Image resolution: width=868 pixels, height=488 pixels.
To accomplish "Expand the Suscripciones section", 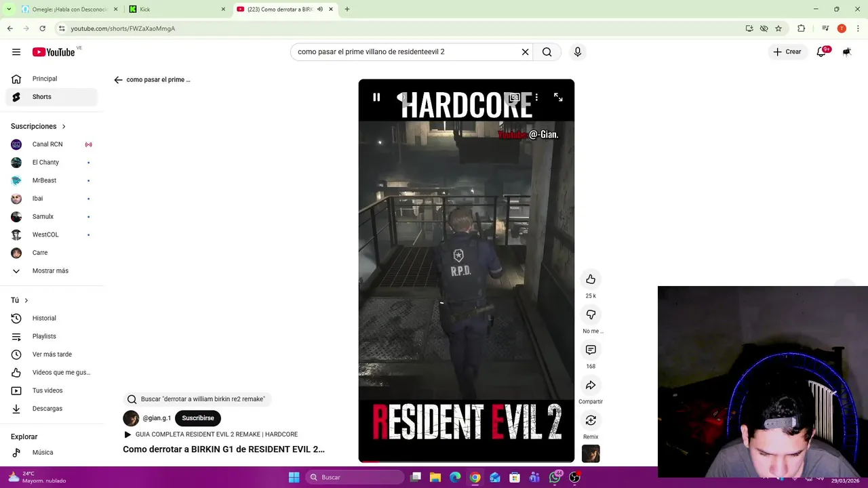I will pyautogui.click(x=39, y=127).
